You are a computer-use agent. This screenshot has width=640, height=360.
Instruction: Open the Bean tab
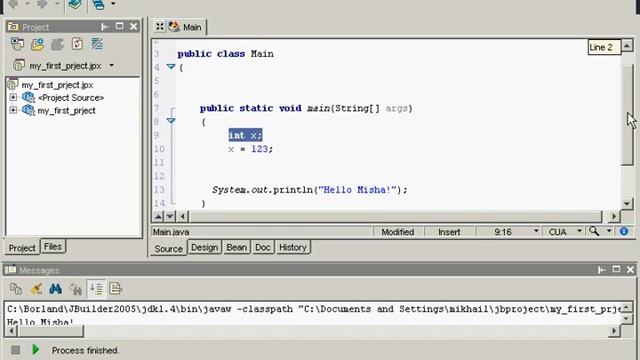236,247
